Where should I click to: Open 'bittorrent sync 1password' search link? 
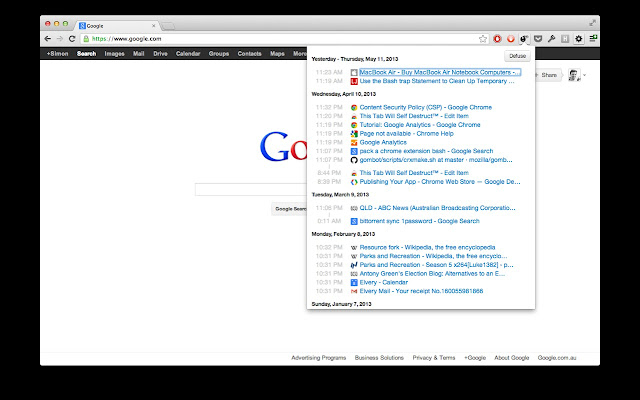click(419, 221)
